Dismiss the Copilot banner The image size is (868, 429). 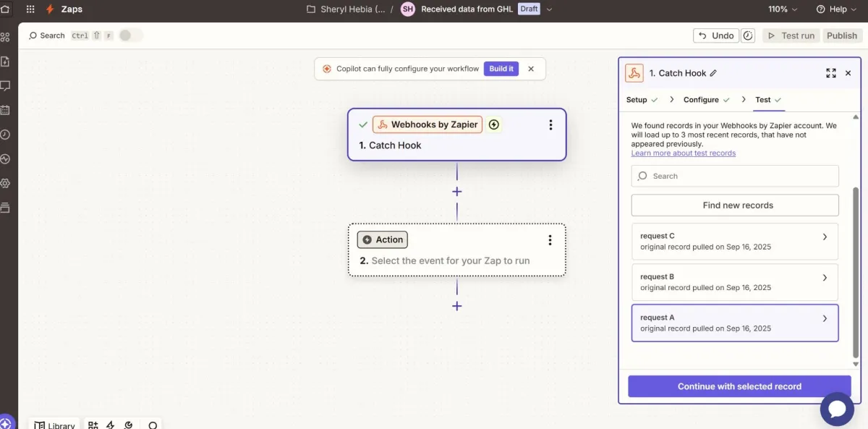click(531, 69)
